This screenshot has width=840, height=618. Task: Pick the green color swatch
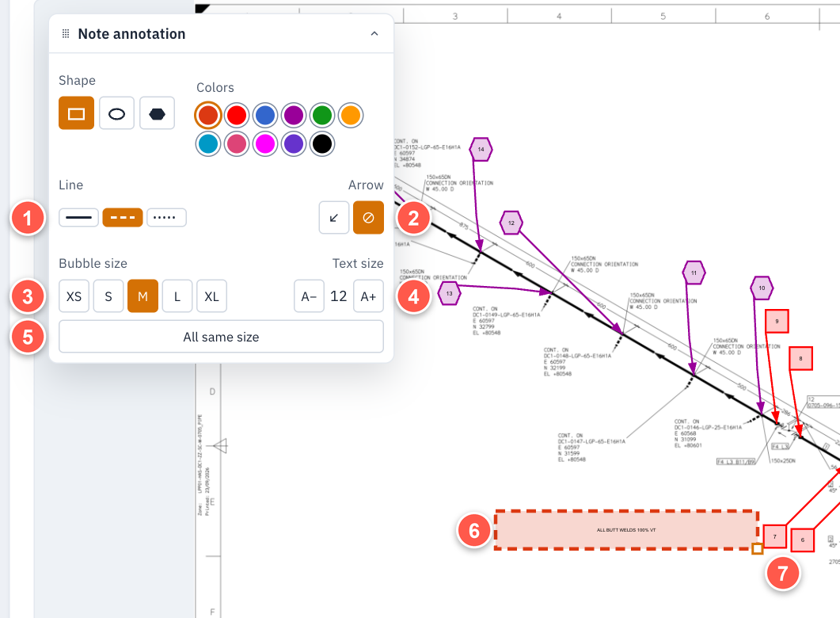point(322,115)
